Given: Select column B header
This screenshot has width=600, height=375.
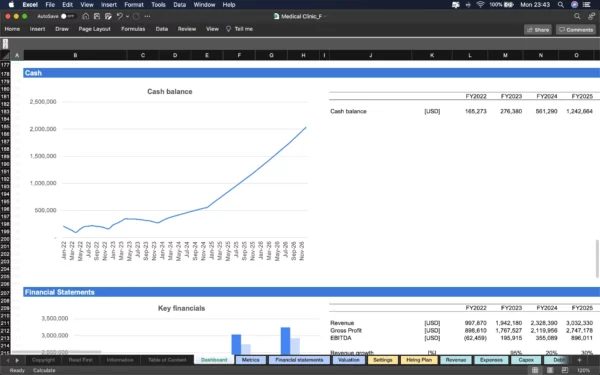Looking at the screenshot, I should tap(75, 55).
